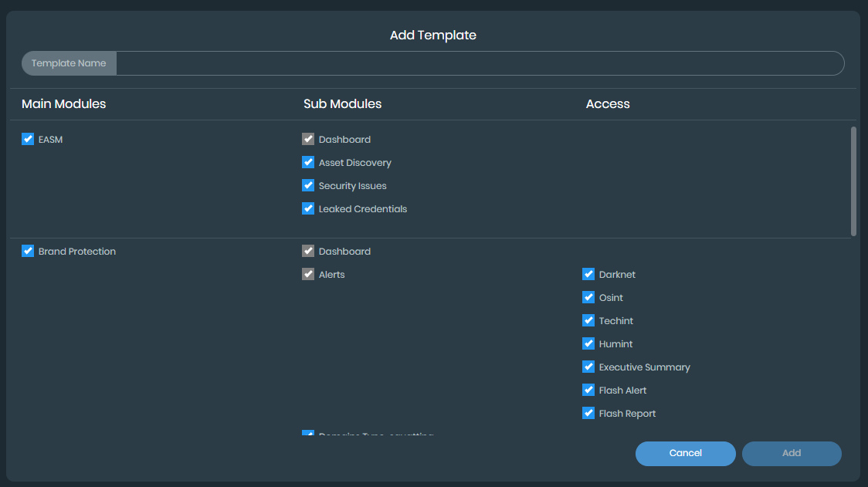This screenshot has height=487, width=868.
Task: Toggle Flash Report access checkbox
Action: pos(588,414)
